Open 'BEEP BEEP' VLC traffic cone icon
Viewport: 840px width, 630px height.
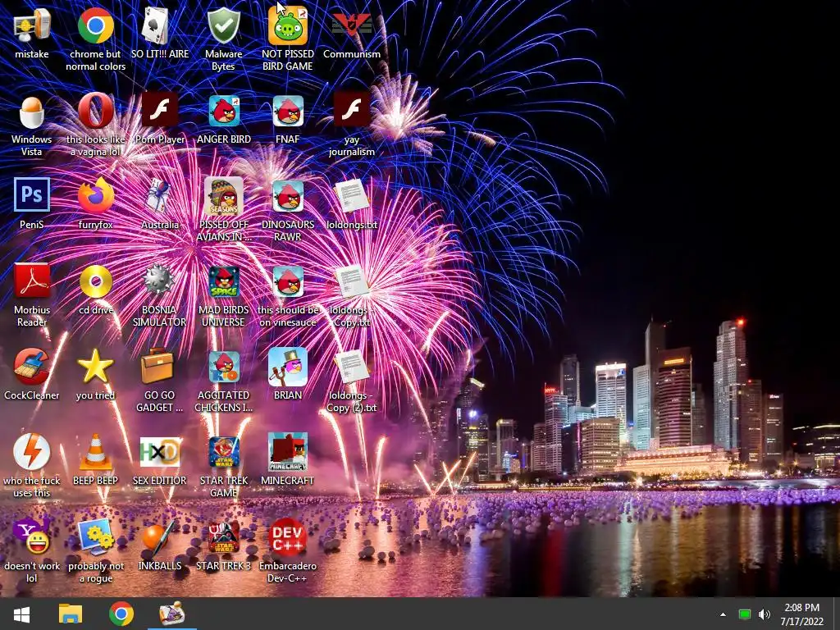click(95, 452)
